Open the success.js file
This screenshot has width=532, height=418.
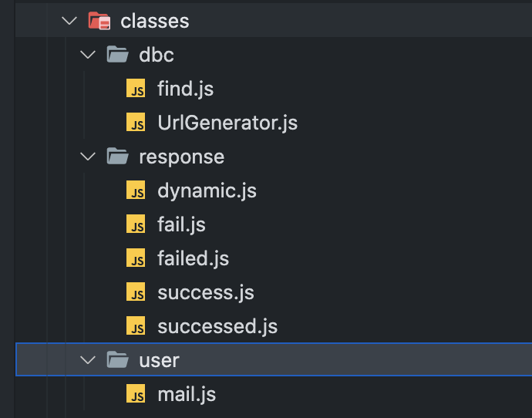(205, 292)
